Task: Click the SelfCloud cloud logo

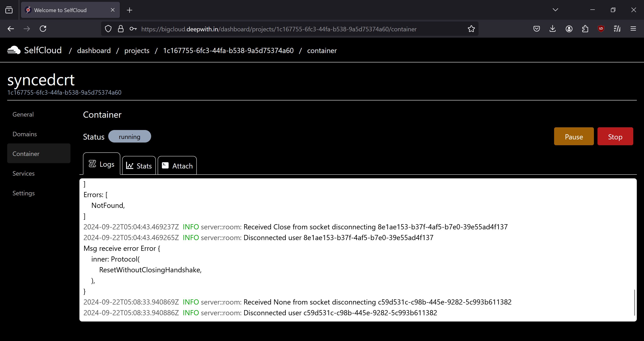Action: 13,50
